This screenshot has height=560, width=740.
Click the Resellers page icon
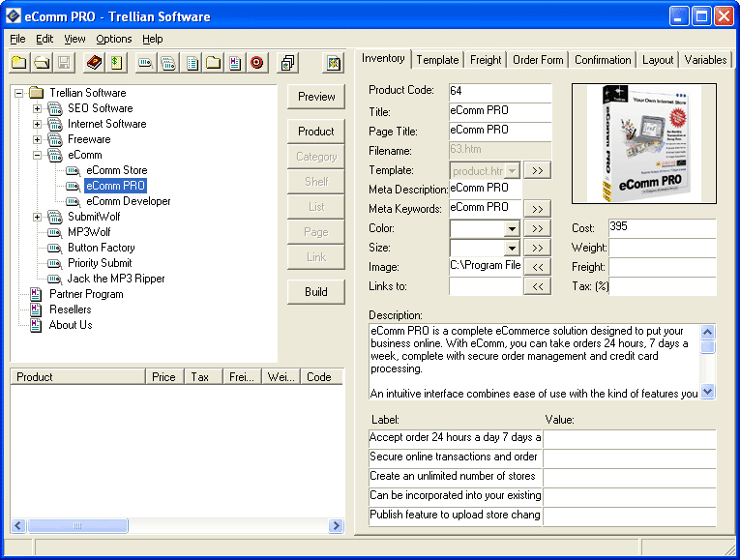(36, 309)
